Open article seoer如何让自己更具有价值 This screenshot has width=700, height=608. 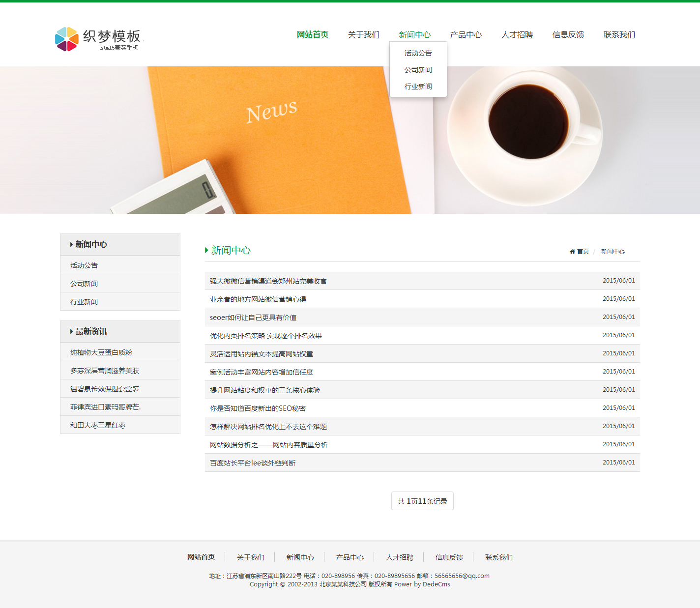click(x=253, y=318)
